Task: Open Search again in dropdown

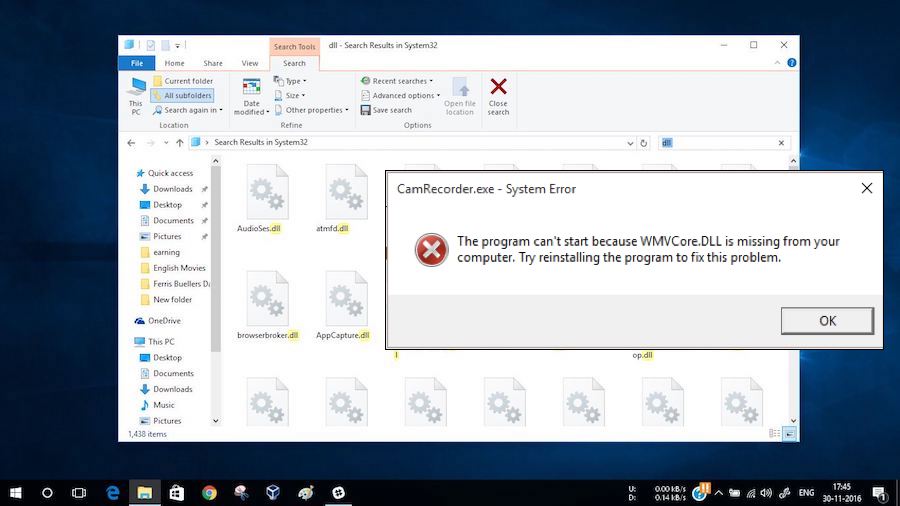Action: [188, 110]
